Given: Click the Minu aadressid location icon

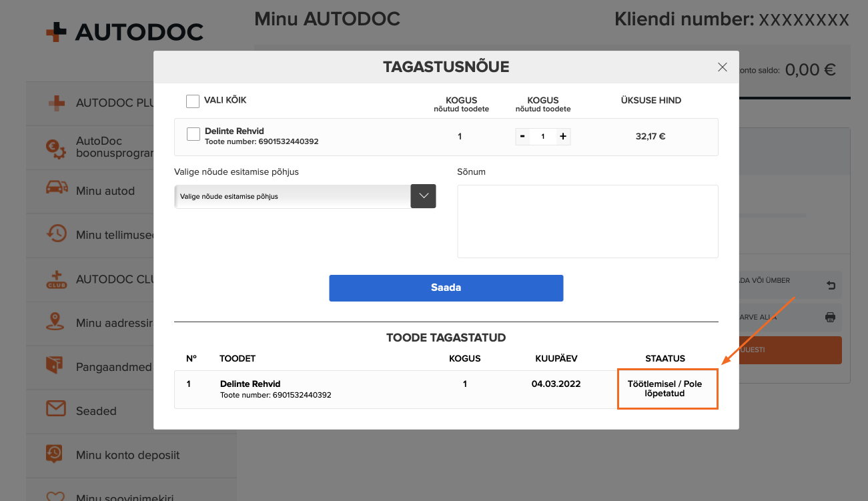Looking at the screenshot, I should tap(56, 323).
